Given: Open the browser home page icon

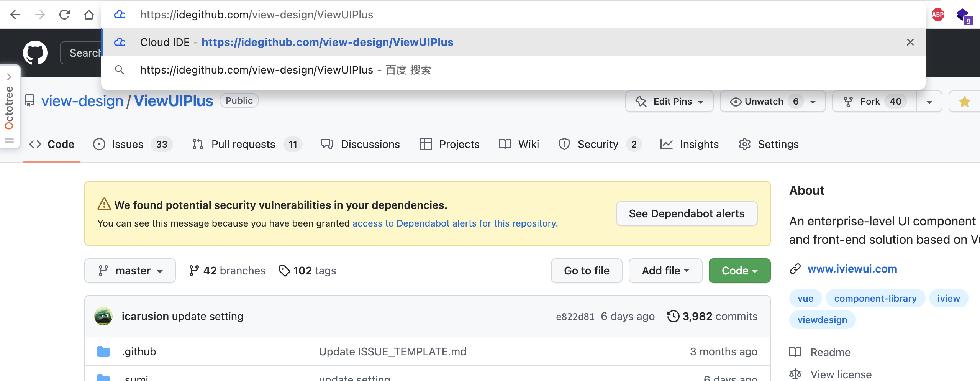Looking at the screenshot, I should (x=89, y=15).
